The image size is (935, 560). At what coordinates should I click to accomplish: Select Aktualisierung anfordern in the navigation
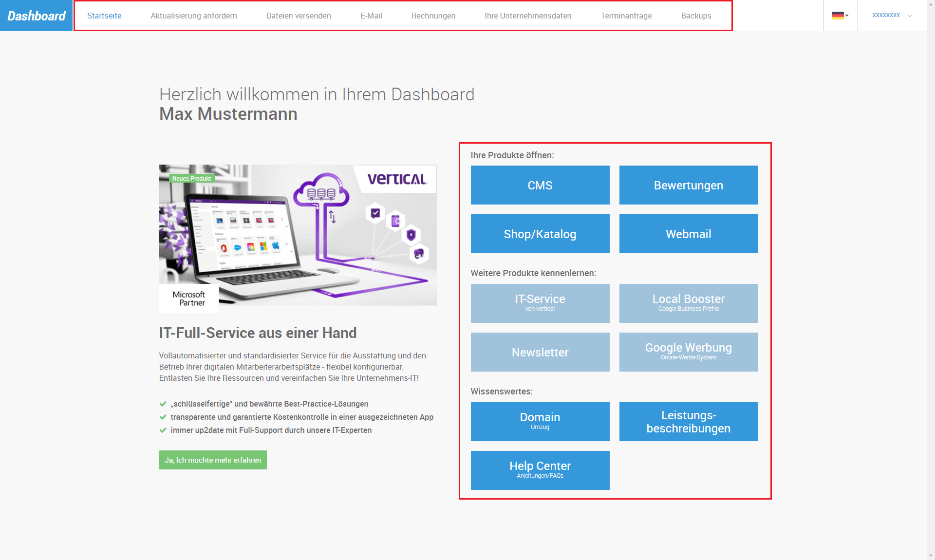pos(194,15)
